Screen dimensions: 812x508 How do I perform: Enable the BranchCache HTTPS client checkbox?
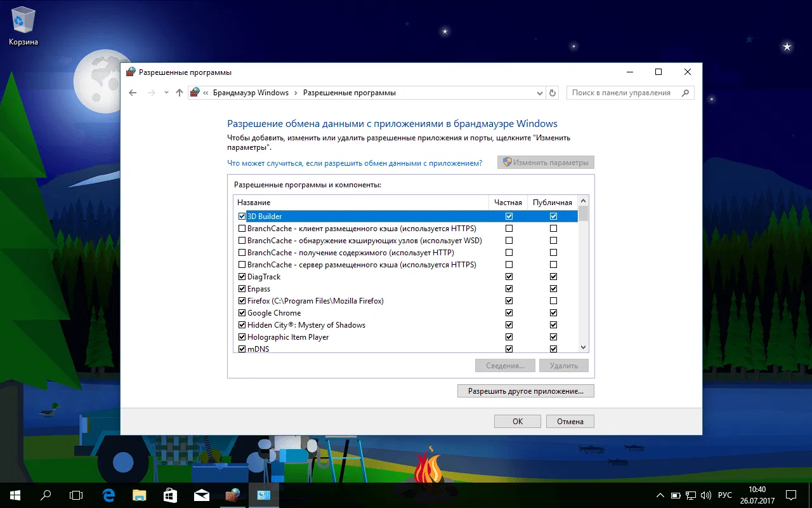pos(242,228)
